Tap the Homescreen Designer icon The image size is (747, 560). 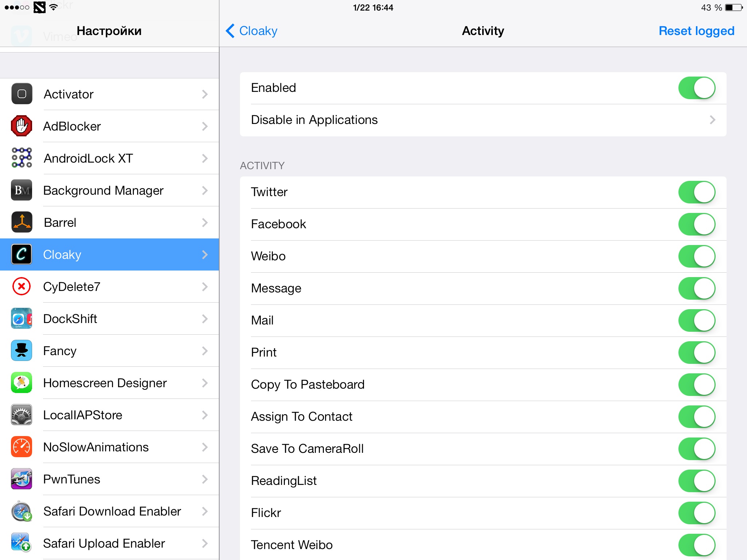[22, 383]
